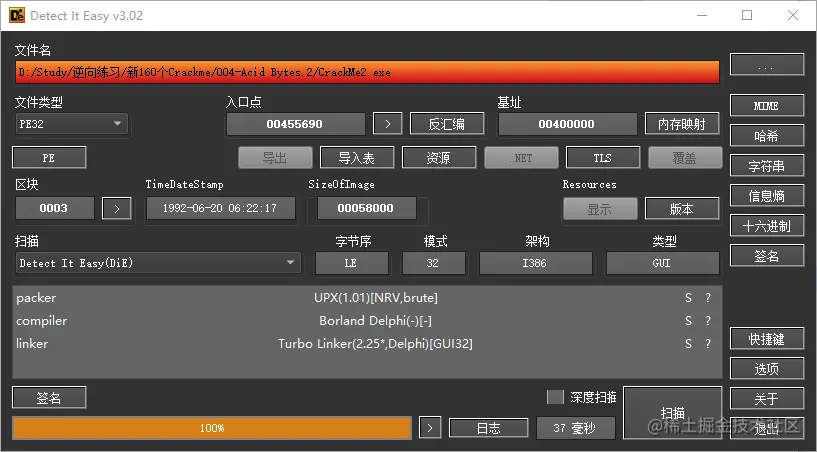
Task: Click the .NET button
Action: tap(521, 158)
